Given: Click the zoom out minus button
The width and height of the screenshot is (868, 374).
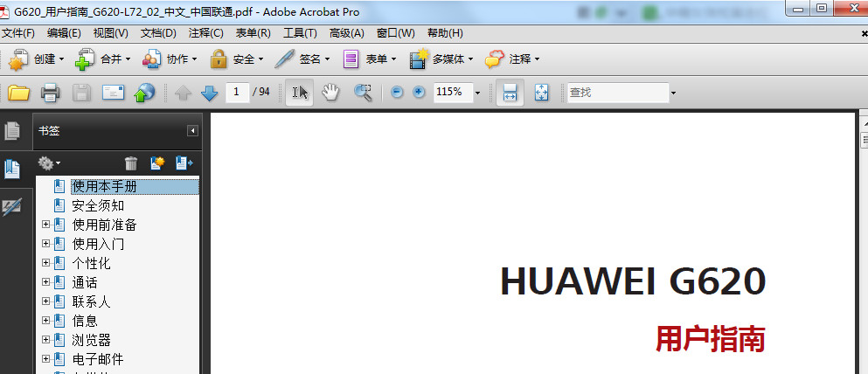Looking at the screenshot, I should point(397,93).
